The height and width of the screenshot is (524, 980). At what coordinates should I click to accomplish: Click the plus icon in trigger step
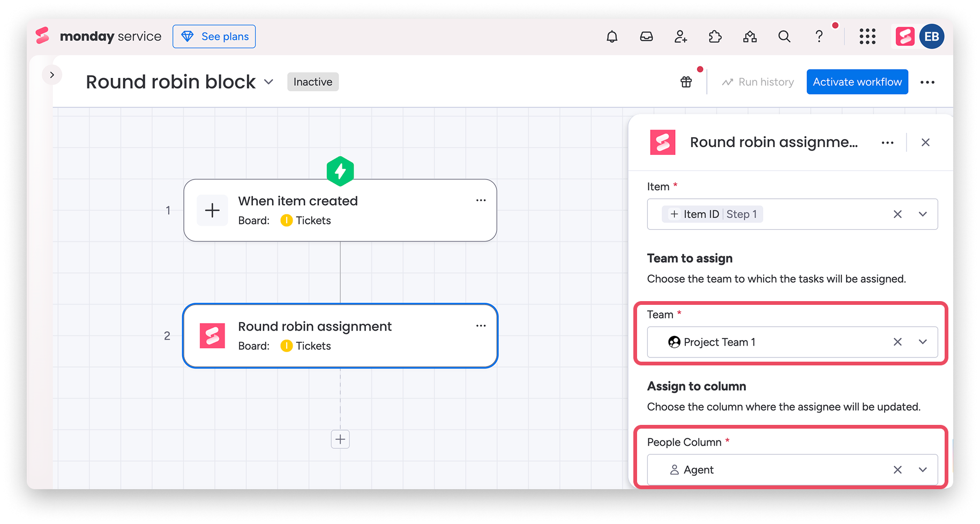coord(212,211)
